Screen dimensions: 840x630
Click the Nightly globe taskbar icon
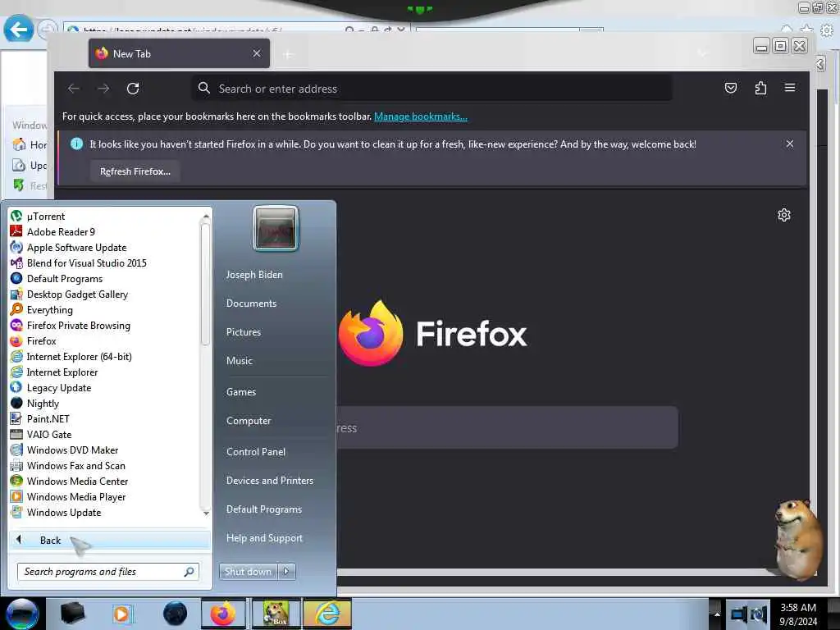point(176,614)
